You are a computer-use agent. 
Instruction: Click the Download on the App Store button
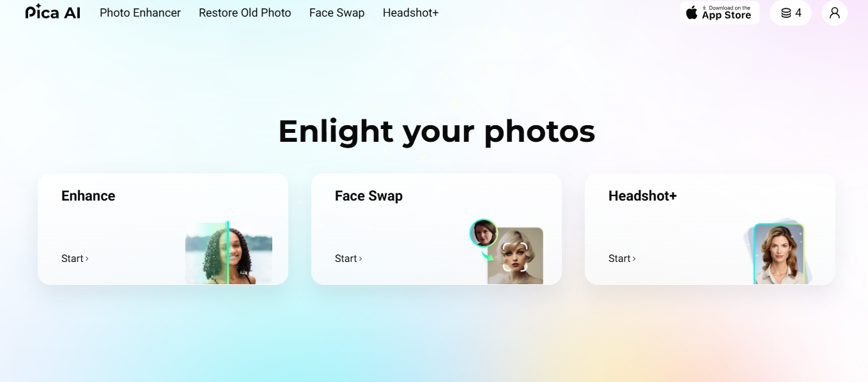[x=720, y=13]
